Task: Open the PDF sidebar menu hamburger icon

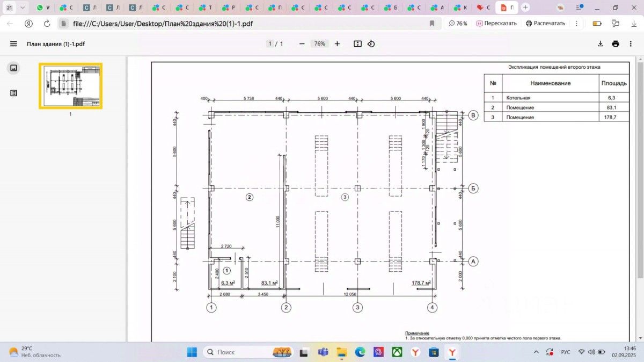Action: [x=13, y=44]
